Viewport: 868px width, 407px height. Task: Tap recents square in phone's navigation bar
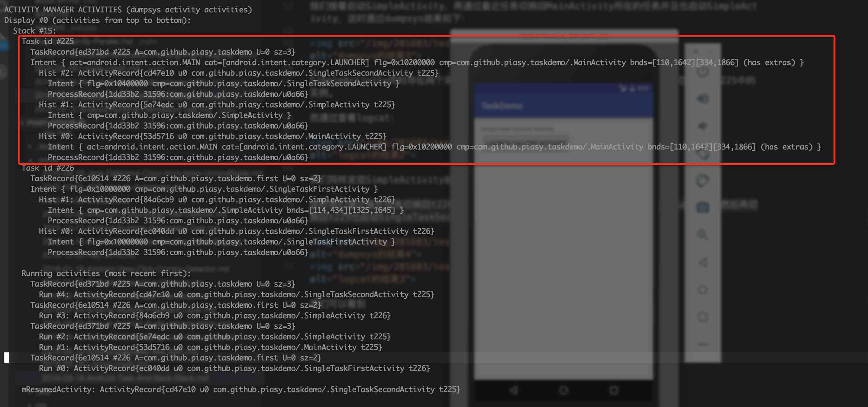614,390
